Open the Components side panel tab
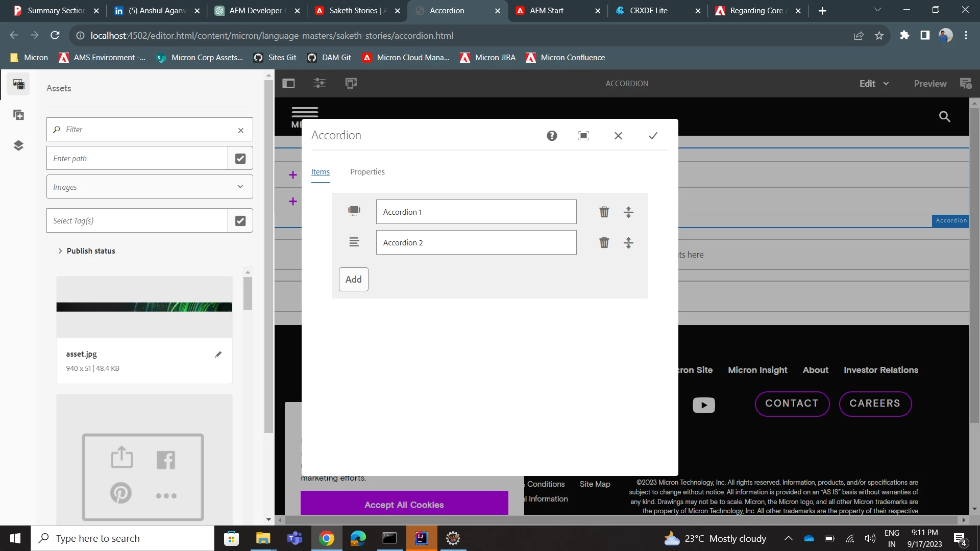Screen dimensions: 980x551 click(18, 115)
